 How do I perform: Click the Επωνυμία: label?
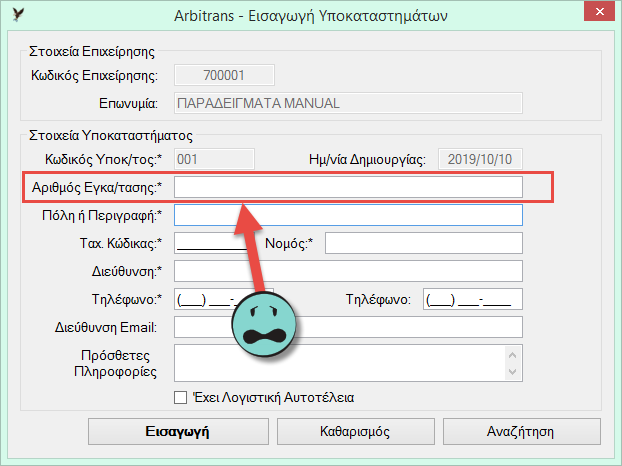(128, 104)
